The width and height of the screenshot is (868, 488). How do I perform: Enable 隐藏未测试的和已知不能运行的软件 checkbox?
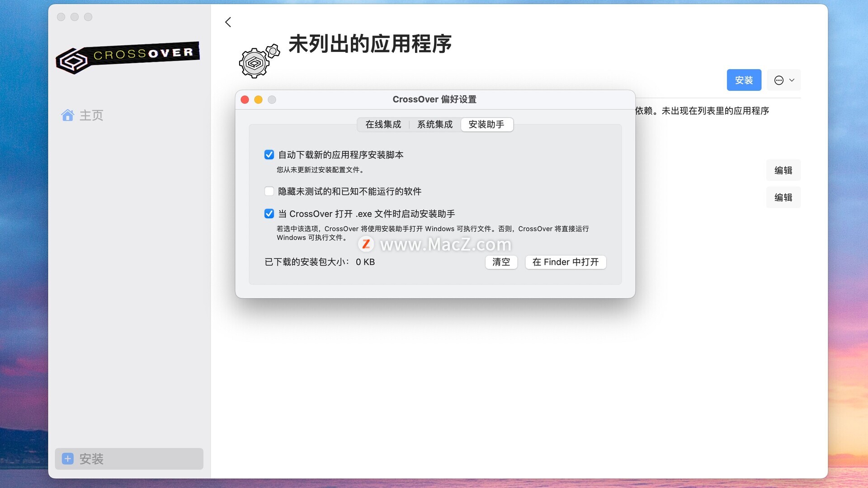[x=269, y=191]
